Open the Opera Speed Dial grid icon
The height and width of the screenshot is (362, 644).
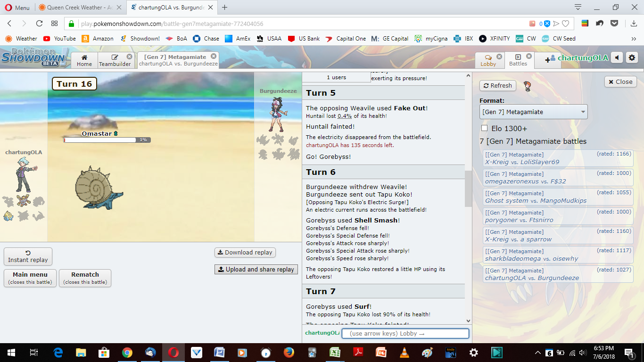pos(55,24)
